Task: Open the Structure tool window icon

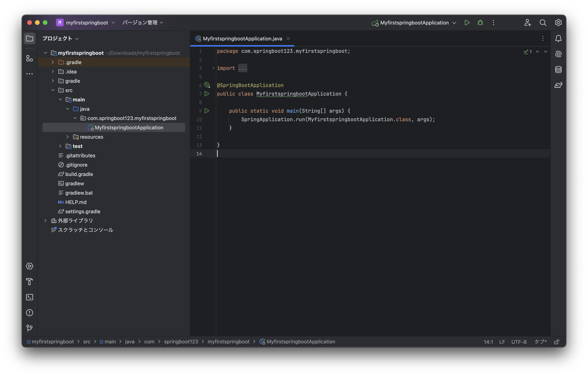Action: (30, 58)
